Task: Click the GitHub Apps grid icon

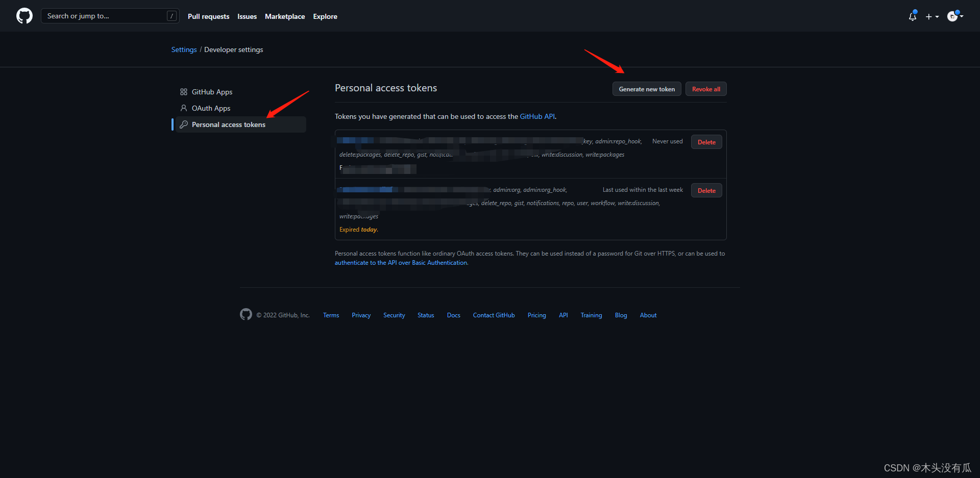Action: 184,91
